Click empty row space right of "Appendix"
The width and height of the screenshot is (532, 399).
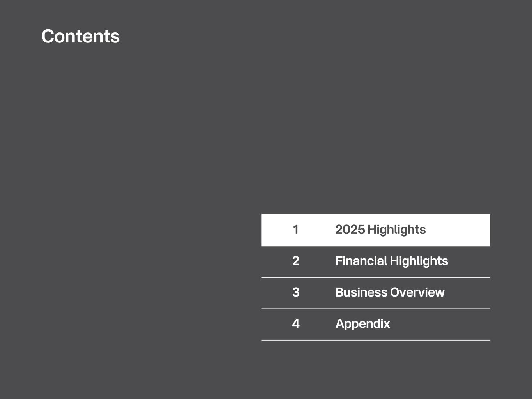coord(440,324)
